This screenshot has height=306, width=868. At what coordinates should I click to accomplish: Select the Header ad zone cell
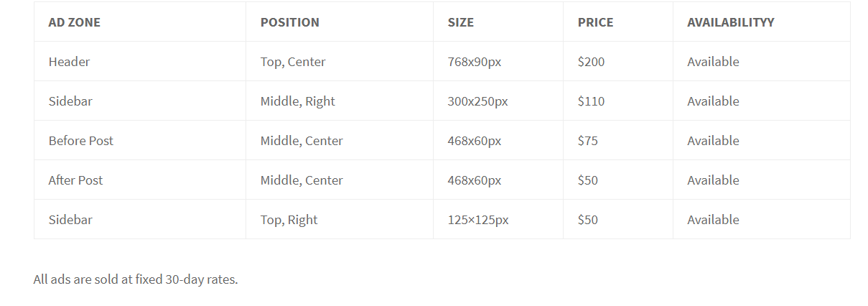tap(140, 62)
